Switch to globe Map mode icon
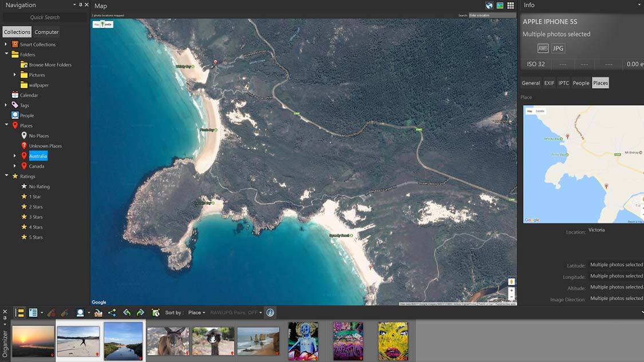Image resolution: width=644 pixels, height=362 pixels. (x=489, y=6)
